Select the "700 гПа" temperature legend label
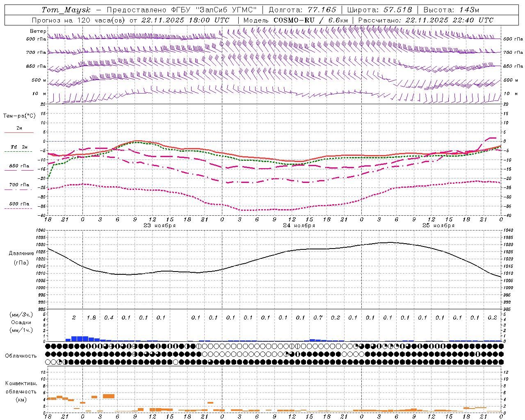This screenshot has height=420, width=525. coord(19,185)
